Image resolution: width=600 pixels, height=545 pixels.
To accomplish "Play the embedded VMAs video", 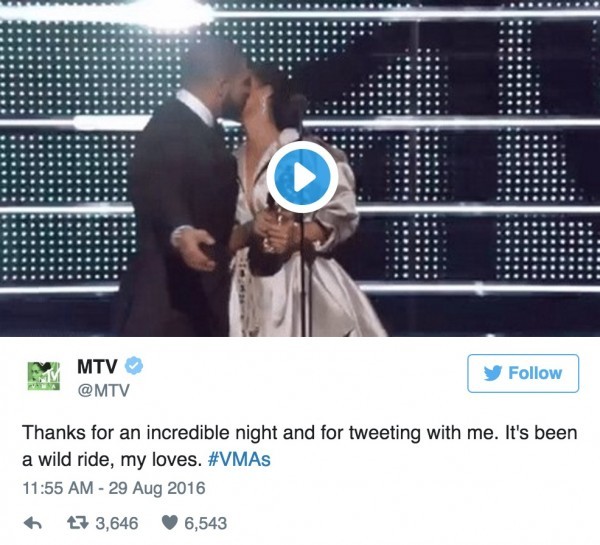I will click(x=302, y=177).
